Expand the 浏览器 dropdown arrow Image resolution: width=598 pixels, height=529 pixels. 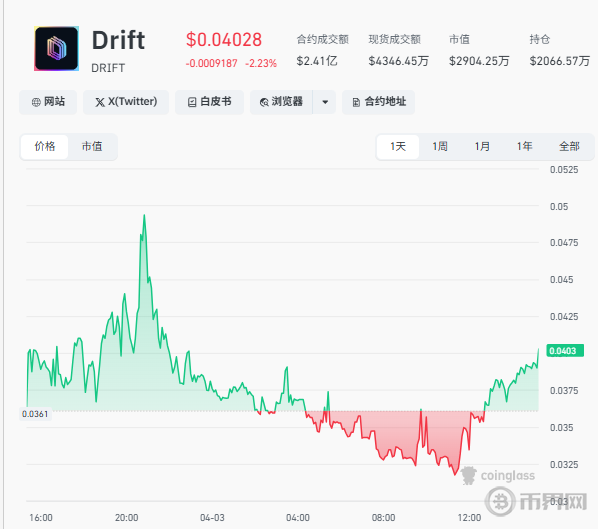[x=325, y=102]
